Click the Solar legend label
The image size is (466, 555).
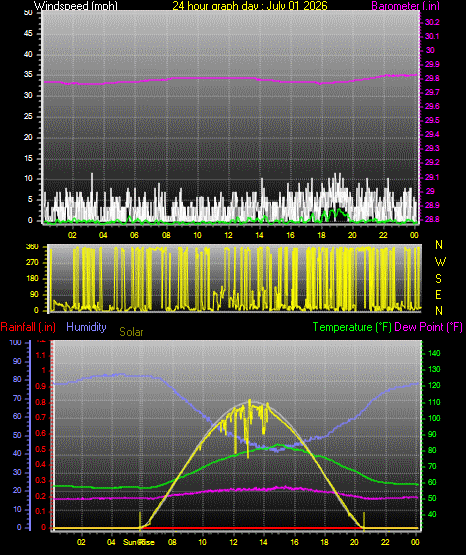tap(131, 332)
